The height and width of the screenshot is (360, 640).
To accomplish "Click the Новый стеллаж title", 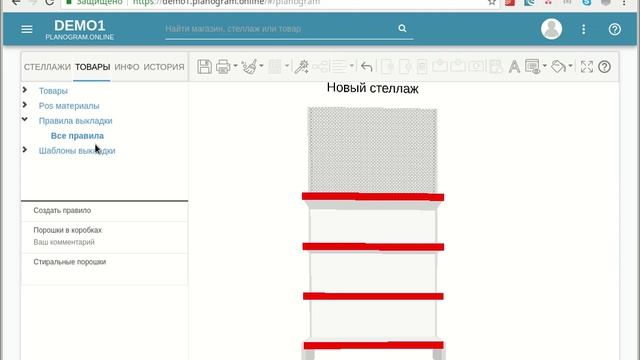I will 373,88.
